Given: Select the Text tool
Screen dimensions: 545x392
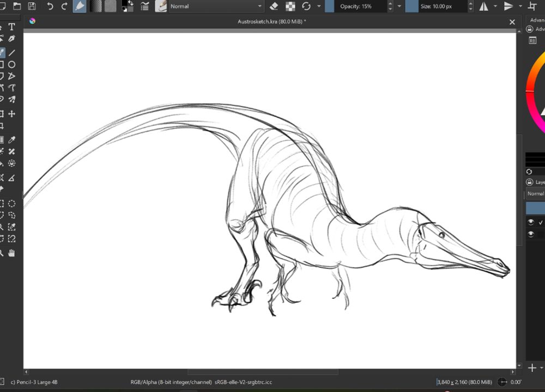Looking at the screenshot, I should pyautogui.click(x=12, y=27).
